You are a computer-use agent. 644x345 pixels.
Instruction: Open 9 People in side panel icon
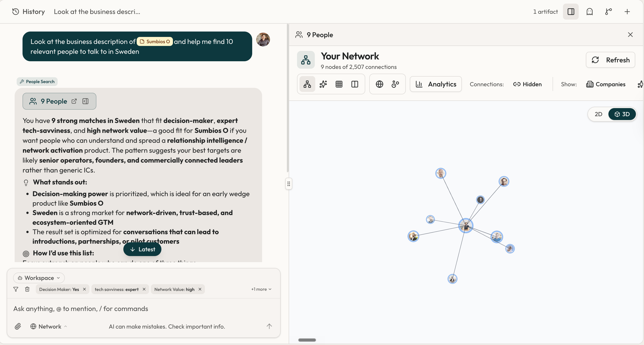click(x=86, y=101)
